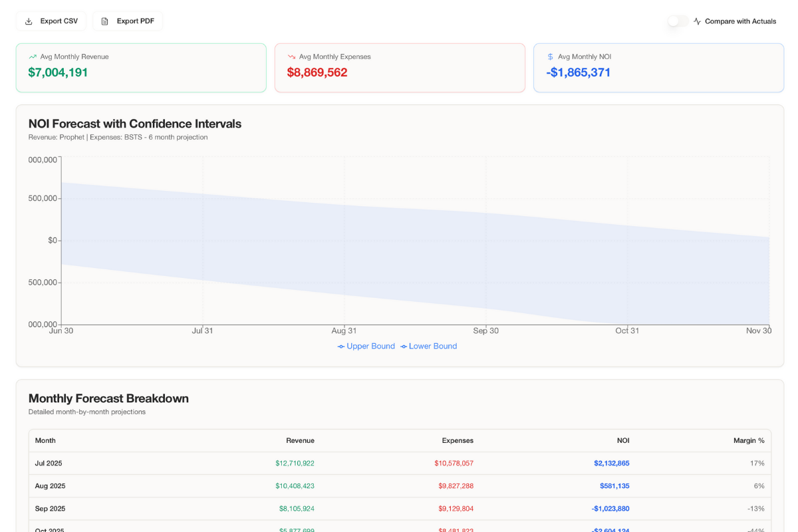Viewport: 798px width, 532px height.
Task: Click the download icon on Export CSV button
Action: 28,21
